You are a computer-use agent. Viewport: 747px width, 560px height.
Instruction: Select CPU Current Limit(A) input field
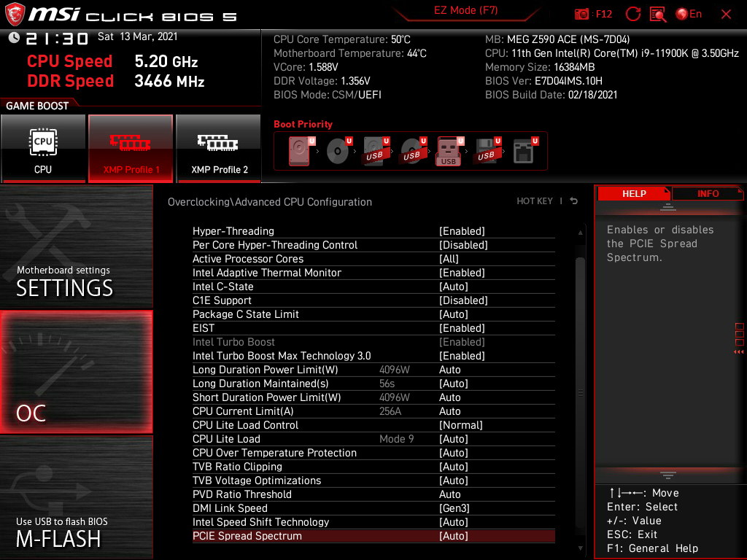[x=373, y=411]
